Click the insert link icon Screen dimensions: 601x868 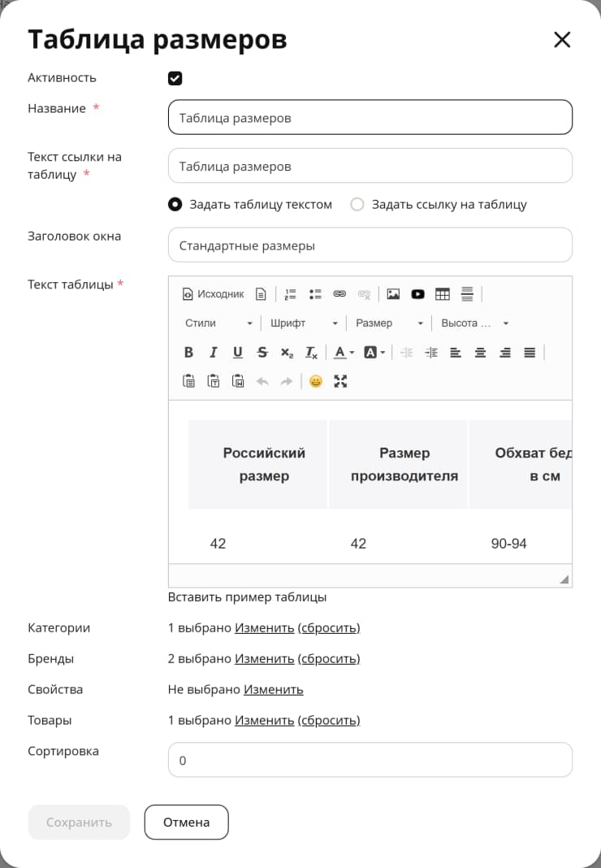(339, 294)
